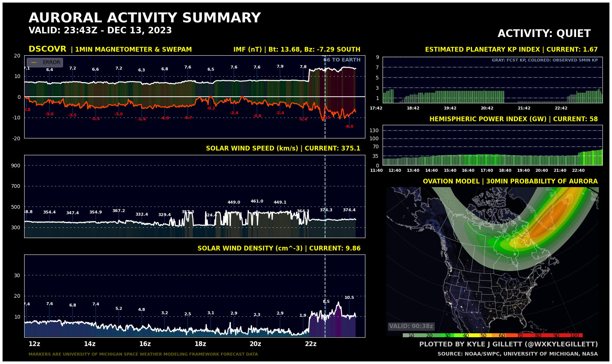Click the Ovation Model aurora probability title

510,181
